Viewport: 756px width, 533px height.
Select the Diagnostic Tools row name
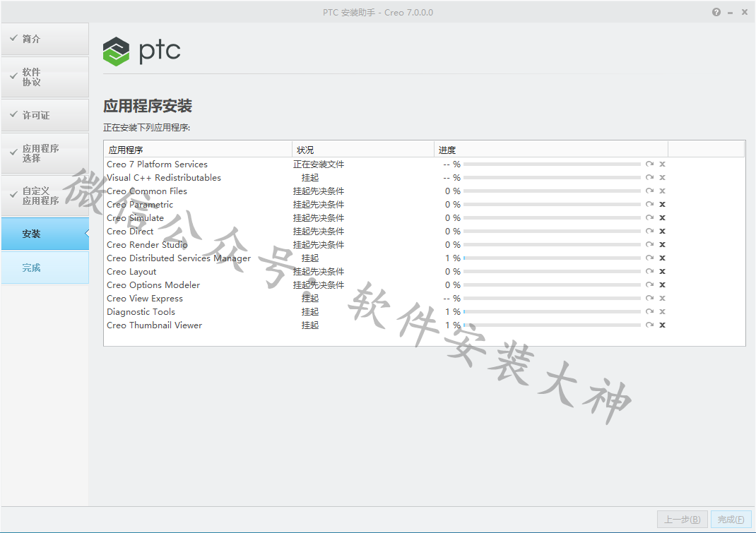[141, 312]
